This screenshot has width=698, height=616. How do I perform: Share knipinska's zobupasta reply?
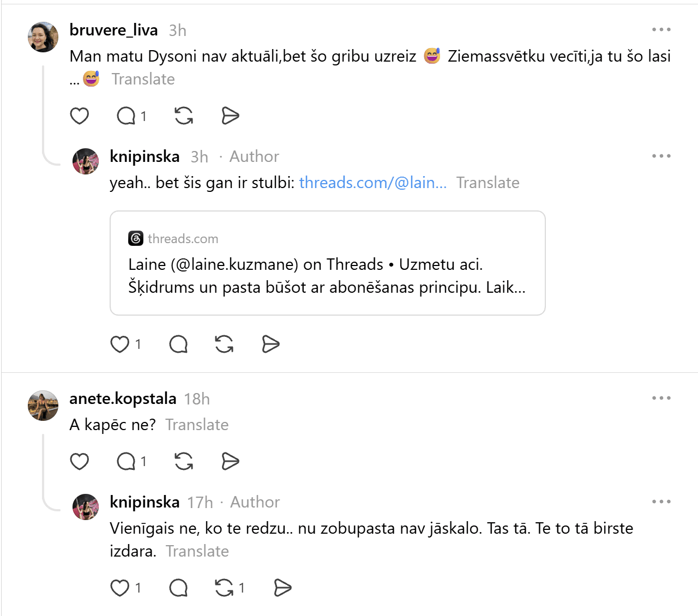point(282,588)
